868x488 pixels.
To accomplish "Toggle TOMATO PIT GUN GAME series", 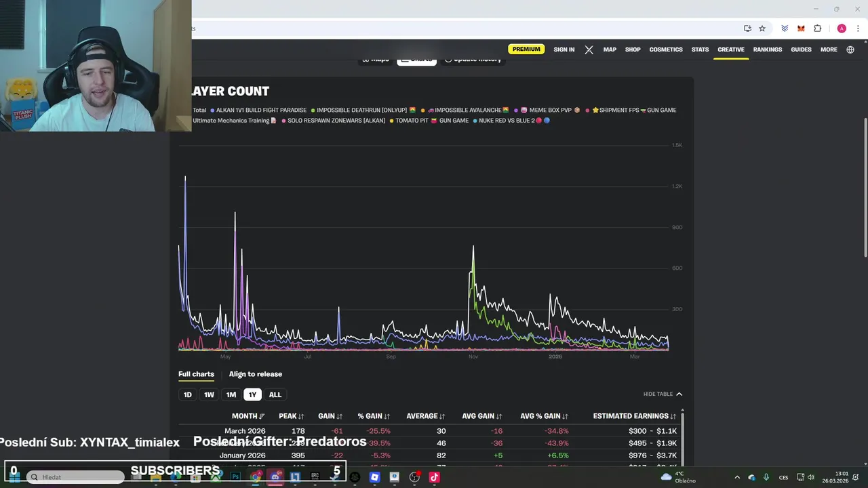I will pyautogui.click(x=429, y=121).
